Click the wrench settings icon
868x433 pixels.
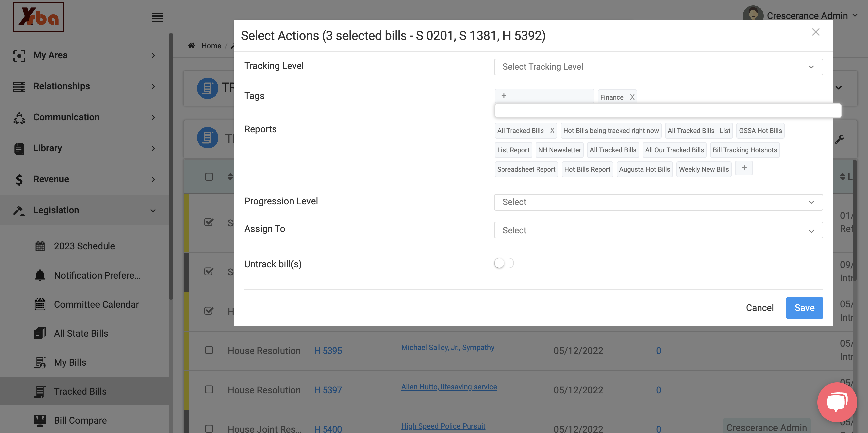tap(839, 139)
